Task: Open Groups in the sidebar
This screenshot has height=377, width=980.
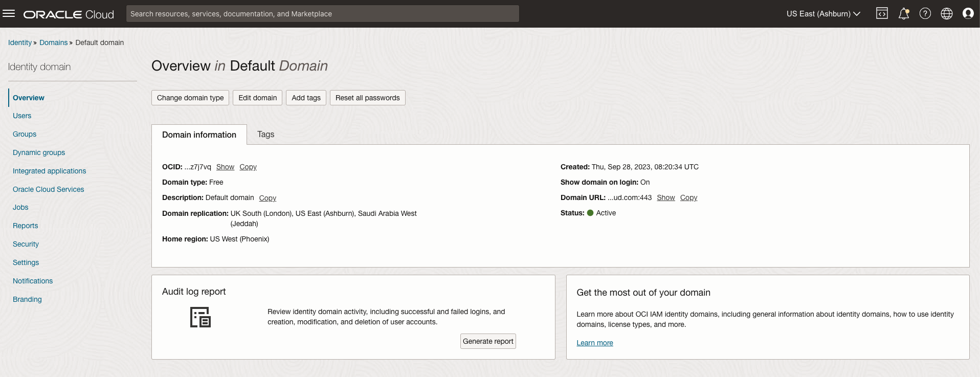Action: point(25,134)
